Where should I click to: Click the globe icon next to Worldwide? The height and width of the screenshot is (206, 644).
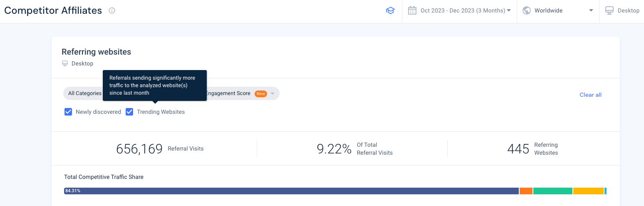(527, 10)
